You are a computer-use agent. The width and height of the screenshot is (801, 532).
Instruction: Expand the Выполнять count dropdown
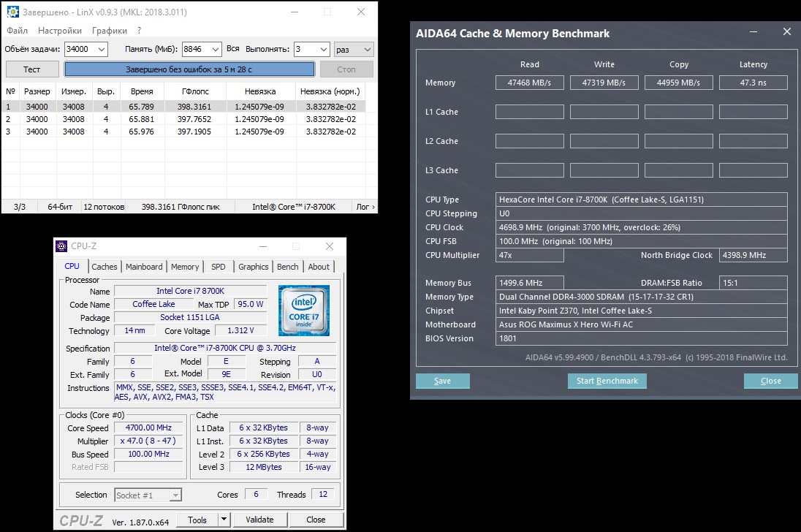click(x=324, y=49)
